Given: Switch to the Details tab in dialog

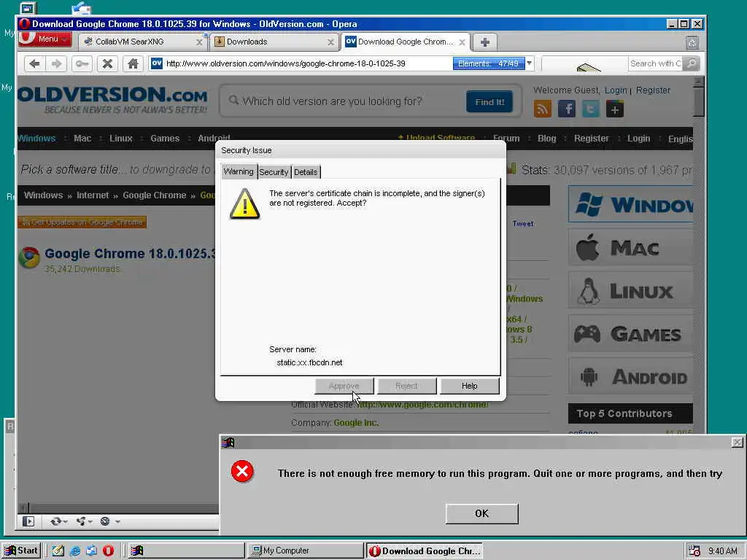Looking at the screenshot, I should tap(306, 172).
